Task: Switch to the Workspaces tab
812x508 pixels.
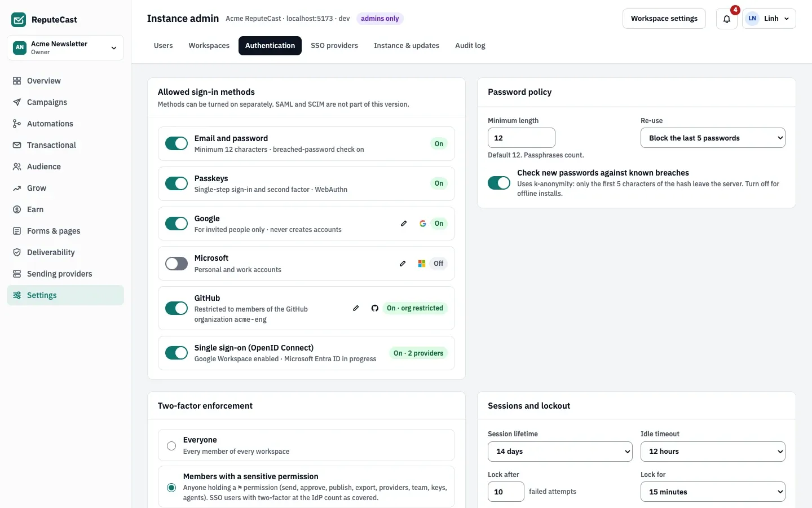Action: 209,46
